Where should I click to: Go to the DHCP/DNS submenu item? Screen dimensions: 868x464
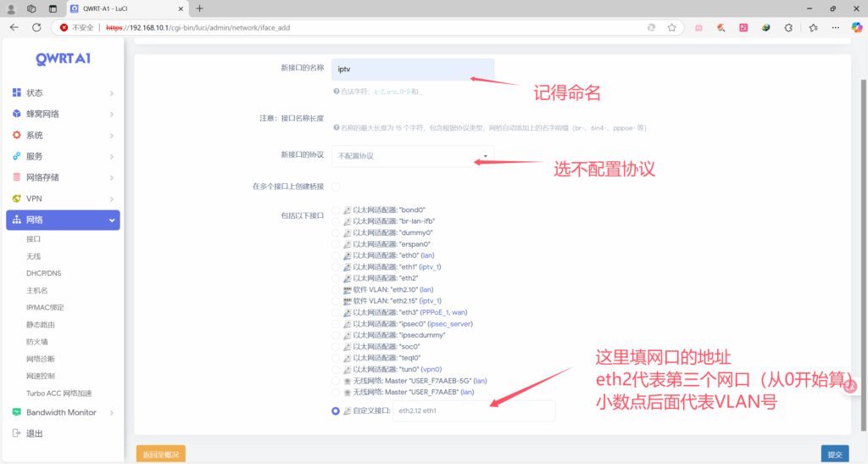(43, 273)
